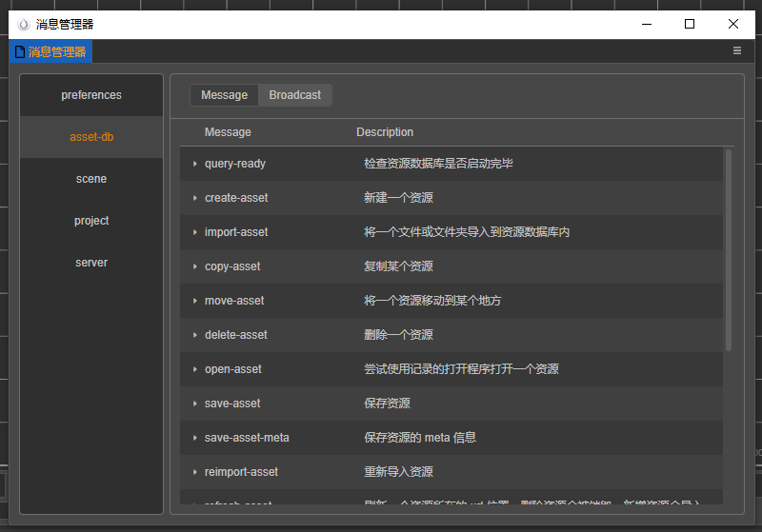This screenshot has width=762, height=532.
Task: Click description 新建一个资源
Action: click(x=398, y=198)
